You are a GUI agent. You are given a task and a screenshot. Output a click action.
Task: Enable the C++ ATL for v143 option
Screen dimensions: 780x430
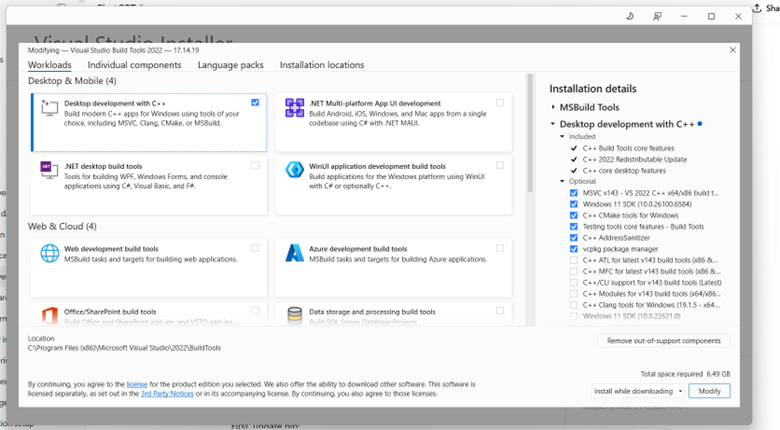click(573, 260)
